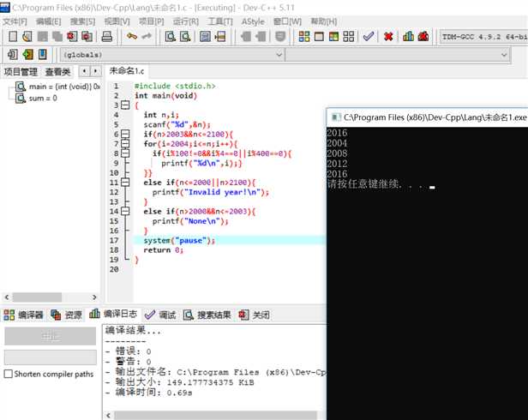This screenshot has height=420, width=528.
Task: Click the Replace toolbar icon
Action: (185, 36)
